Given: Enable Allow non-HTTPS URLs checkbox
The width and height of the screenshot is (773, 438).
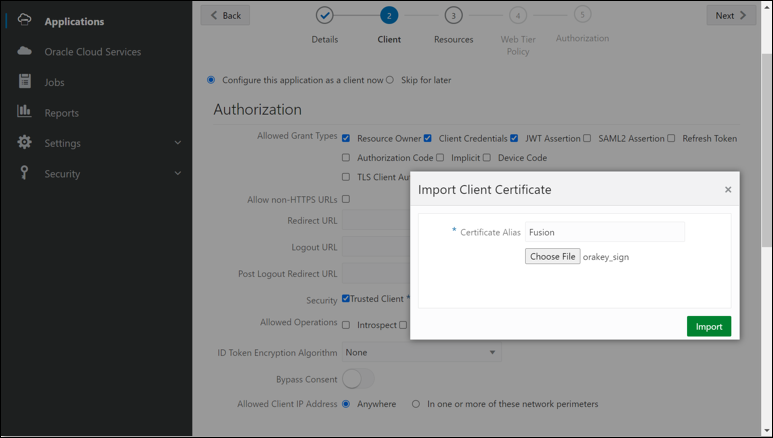Looking at the screenshot, I should click(346, 199).
